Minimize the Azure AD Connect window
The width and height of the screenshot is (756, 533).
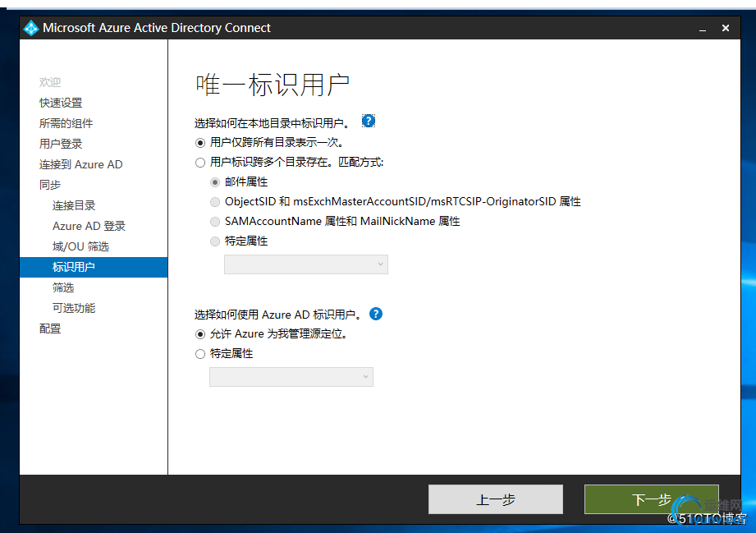pyautogui.click(x=703, y=29)
